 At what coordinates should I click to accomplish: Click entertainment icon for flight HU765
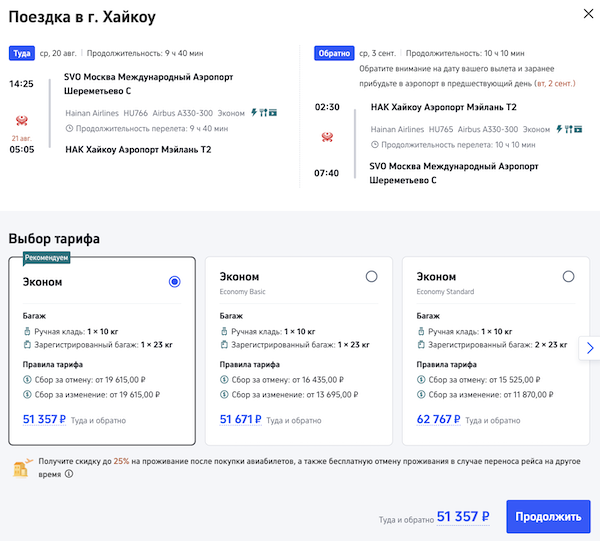[x=579, y=129]
